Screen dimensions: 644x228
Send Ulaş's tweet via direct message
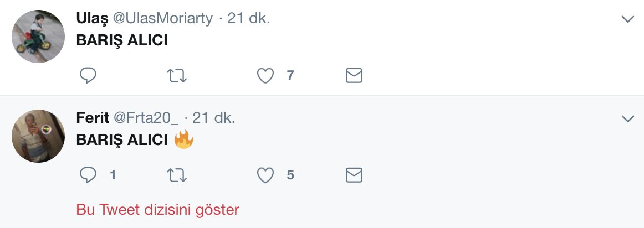[x=354, y=75]
